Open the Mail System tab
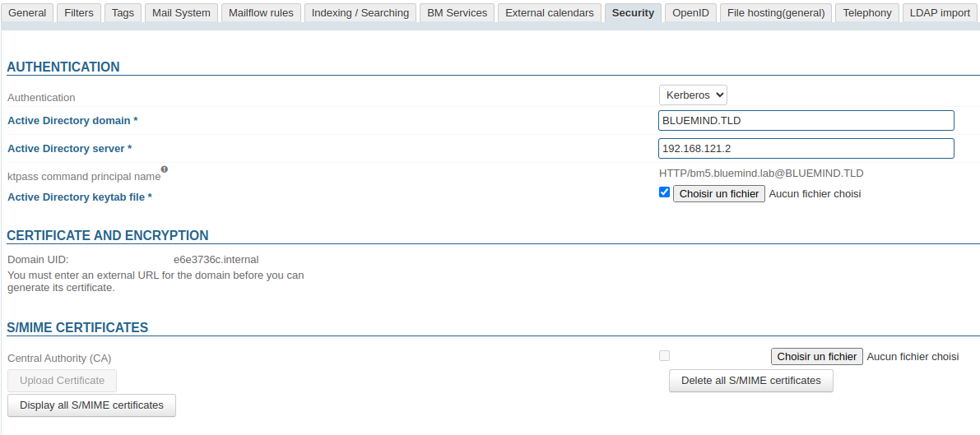 click(x=181, y=13)
